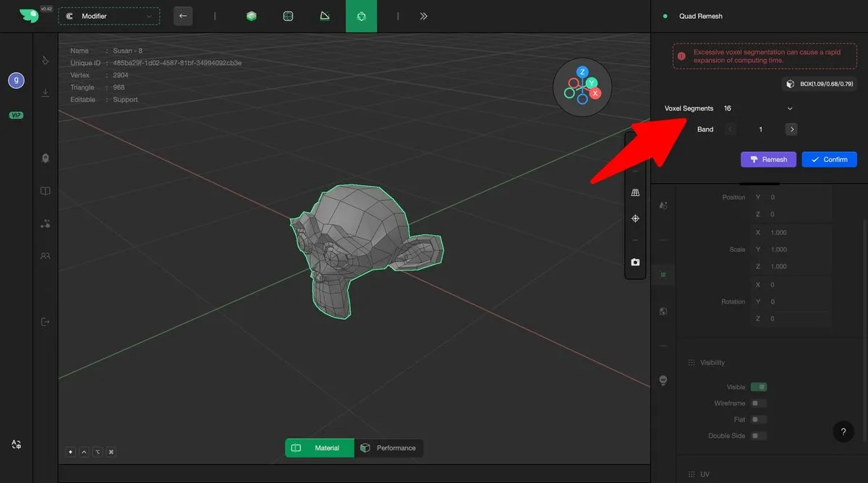The width and height of the screenshot is (868, 483).
Task: Click the purple Remesh button
Action: [x=768, y=159]
